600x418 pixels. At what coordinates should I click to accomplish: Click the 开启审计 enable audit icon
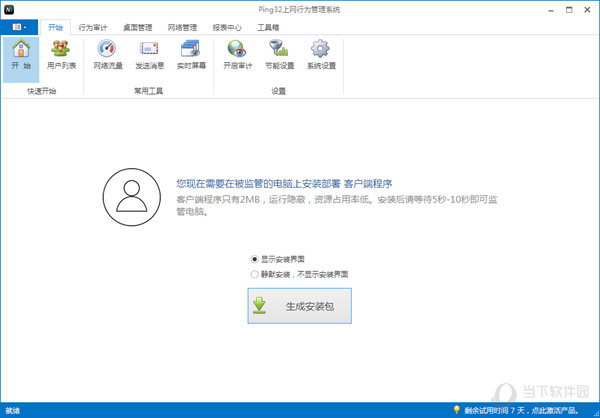(x=238, y=56)
